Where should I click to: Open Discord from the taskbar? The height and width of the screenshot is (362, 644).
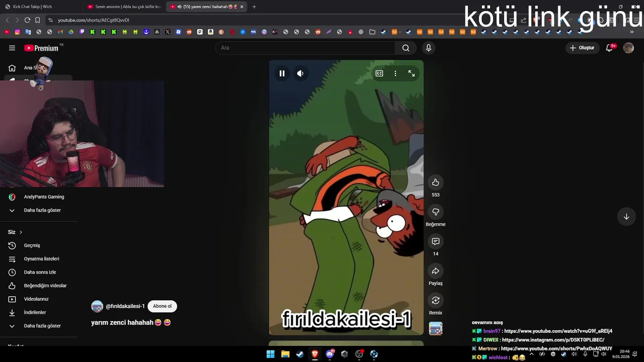pos(330,354)
